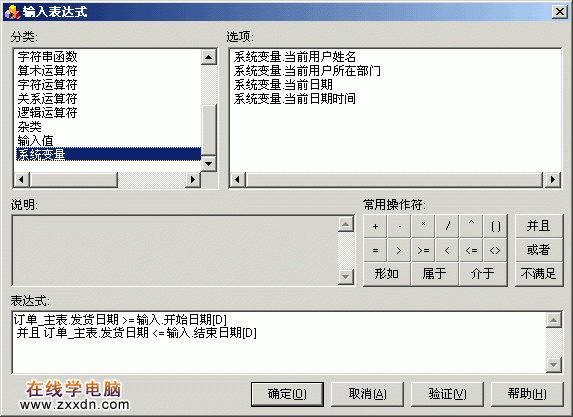Confirm with the 确定(O) button
This screenshot has height=417, width=573.
pos(287,394)
